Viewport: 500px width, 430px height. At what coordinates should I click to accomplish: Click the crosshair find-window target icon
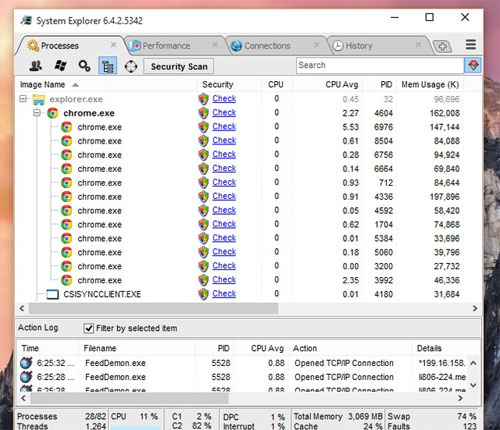click(131, 66)
